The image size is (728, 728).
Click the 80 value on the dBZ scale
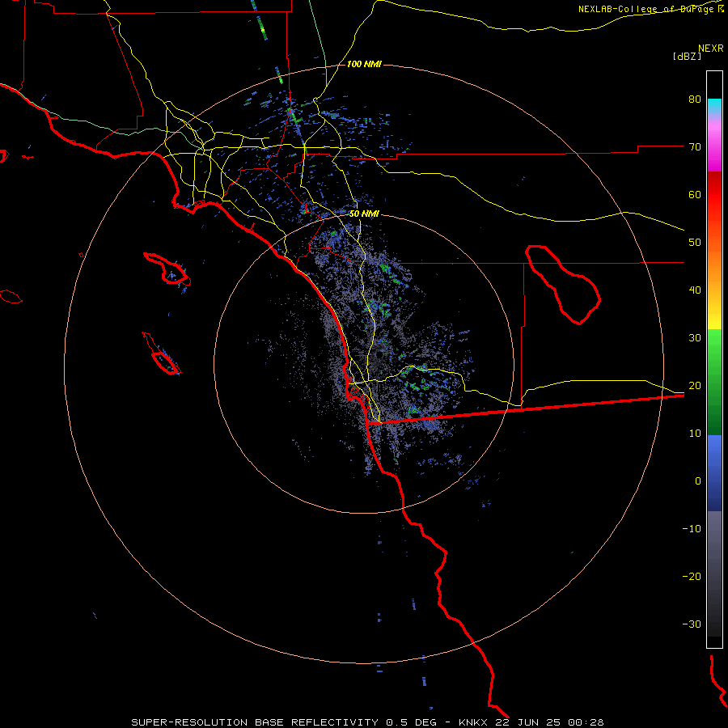(x=695, y=99)
